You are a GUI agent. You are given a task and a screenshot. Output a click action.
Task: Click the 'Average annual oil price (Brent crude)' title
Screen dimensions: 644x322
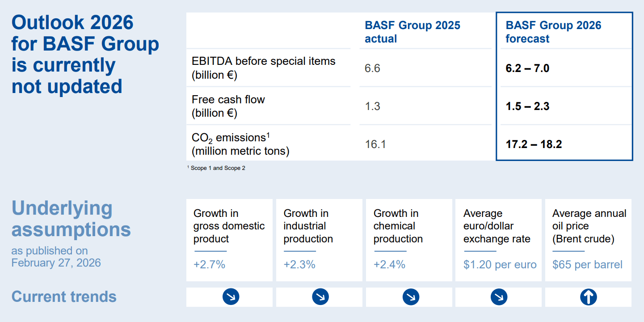589,226
